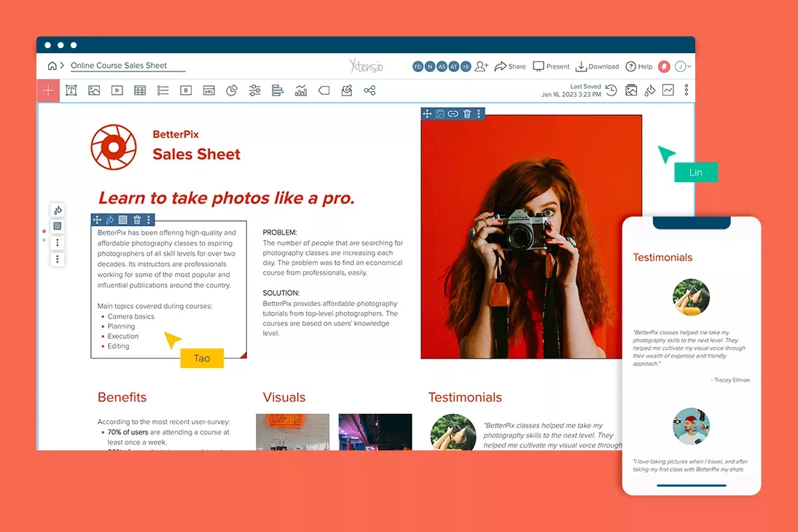Expand the +6 additional collaborators list
Screen dimensions: 798x532
click(x=466, y=66)
